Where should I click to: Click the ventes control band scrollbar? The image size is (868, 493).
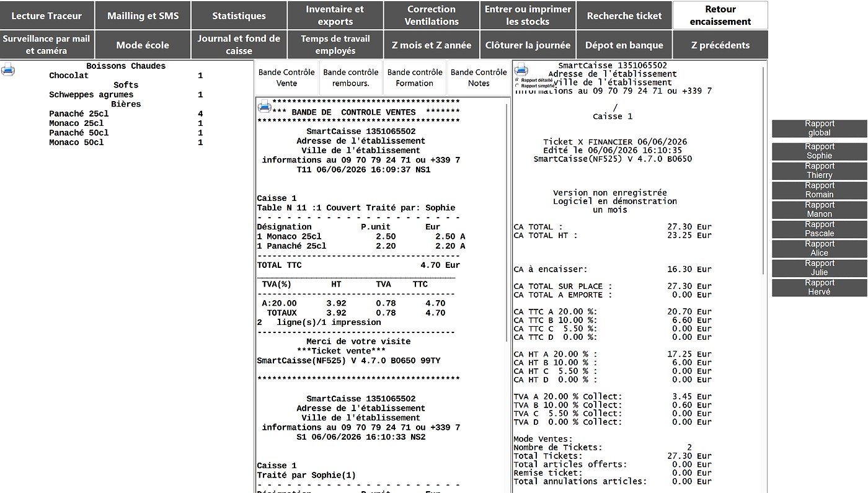[x=508, y=223]
